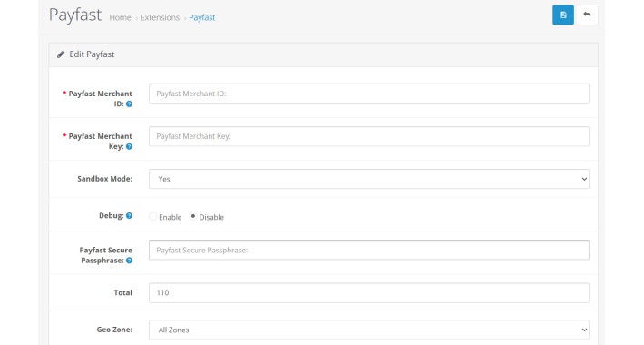Screen dimensions: 644x345
Task: Open the Sandbox Mode dropdown
Action: pos(369,179)
